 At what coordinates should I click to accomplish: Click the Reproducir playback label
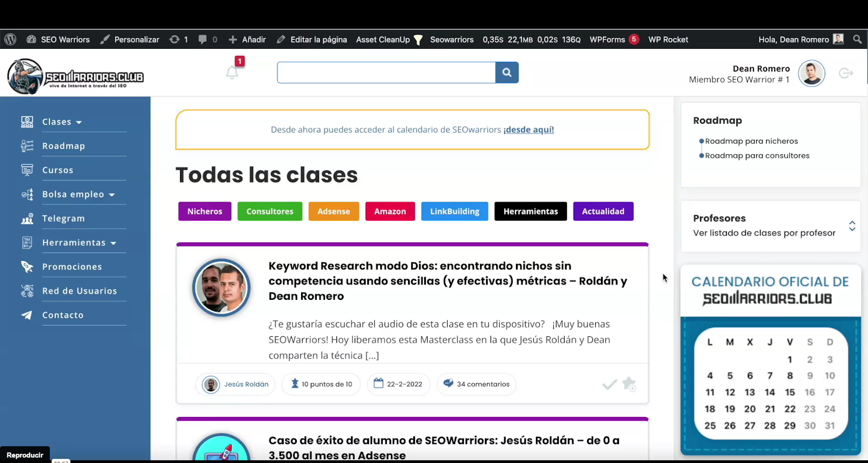click(x=25, y=455)
